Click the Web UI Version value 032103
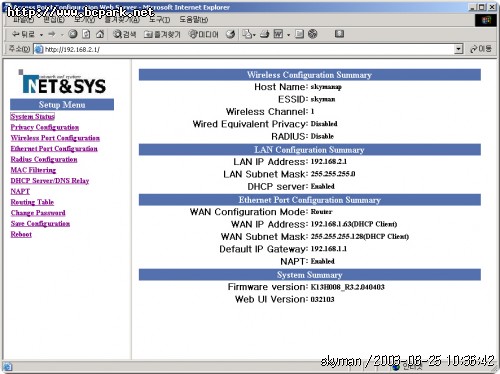Screen dimensions: 500x374 coord(322,299)
